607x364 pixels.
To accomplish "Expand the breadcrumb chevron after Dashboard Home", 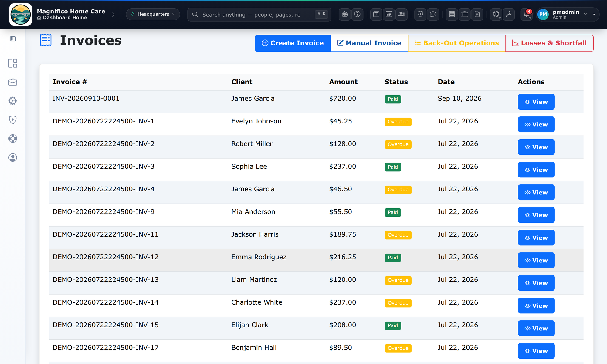I will pyautogui.click(x=113, y=15).
